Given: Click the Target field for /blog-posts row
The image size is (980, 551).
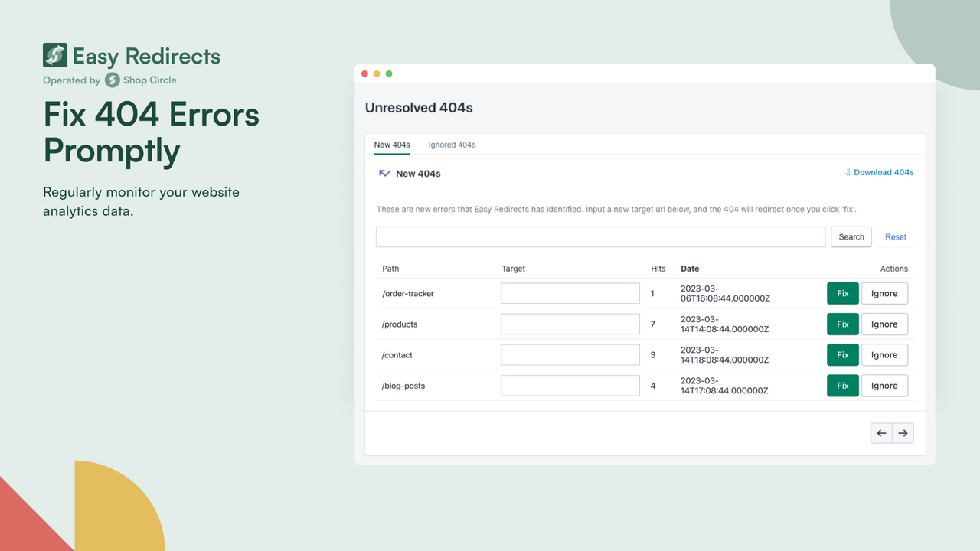Looking at the screenshot, I should click(x=570, y=385).
